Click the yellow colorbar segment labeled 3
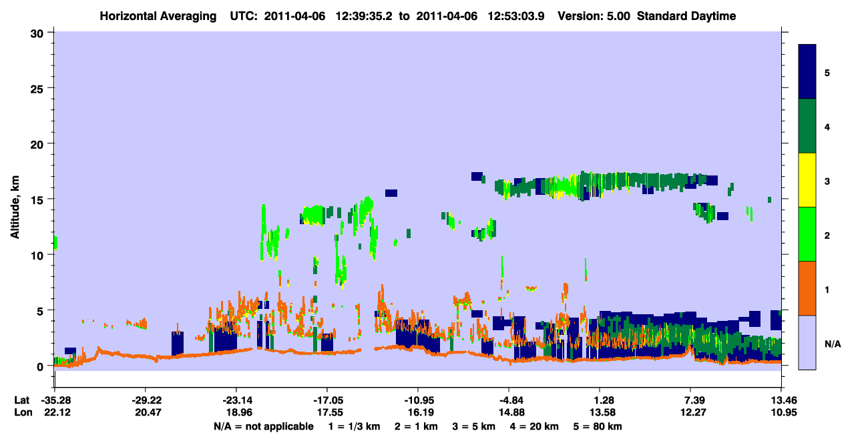This screenshot has height=445, width=868. 807,180
